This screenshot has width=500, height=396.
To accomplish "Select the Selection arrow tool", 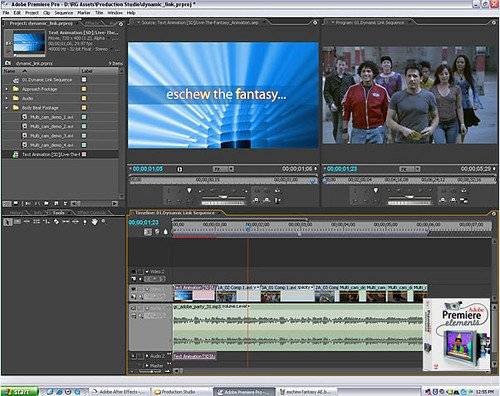I will pos(7,222).
